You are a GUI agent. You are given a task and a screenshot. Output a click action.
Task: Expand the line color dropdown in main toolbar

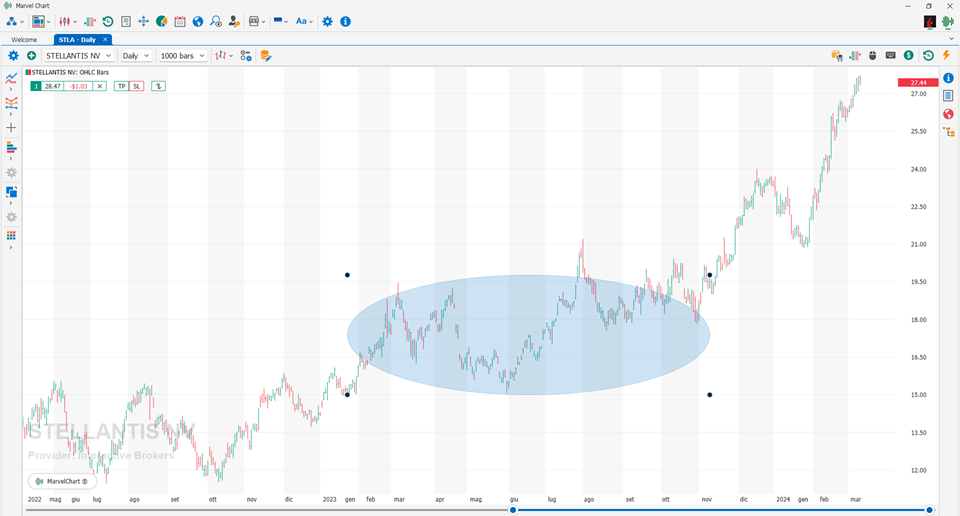point(286,21)
